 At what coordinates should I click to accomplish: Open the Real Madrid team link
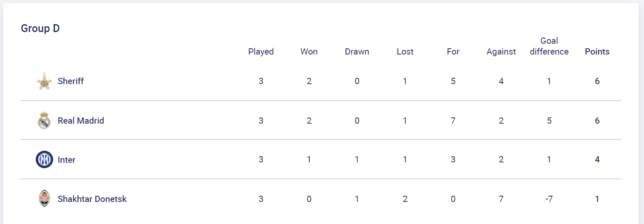81,121
